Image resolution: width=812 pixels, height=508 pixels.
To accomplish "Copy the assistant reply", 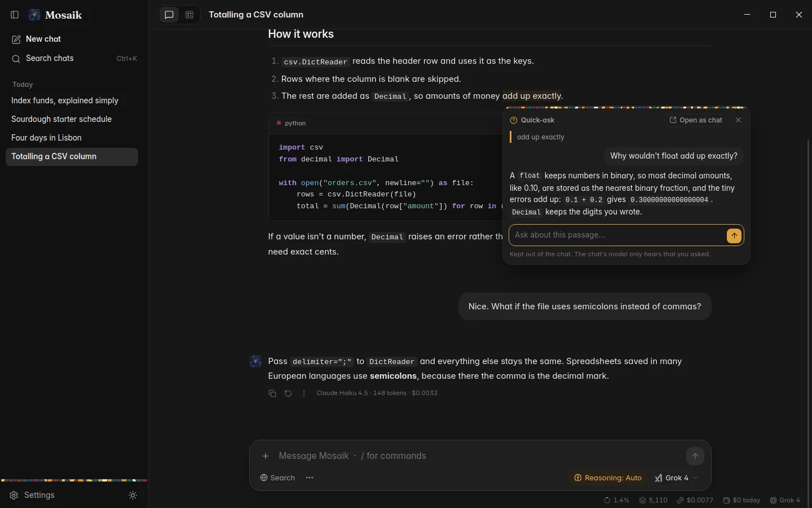I will click(272, 393).
